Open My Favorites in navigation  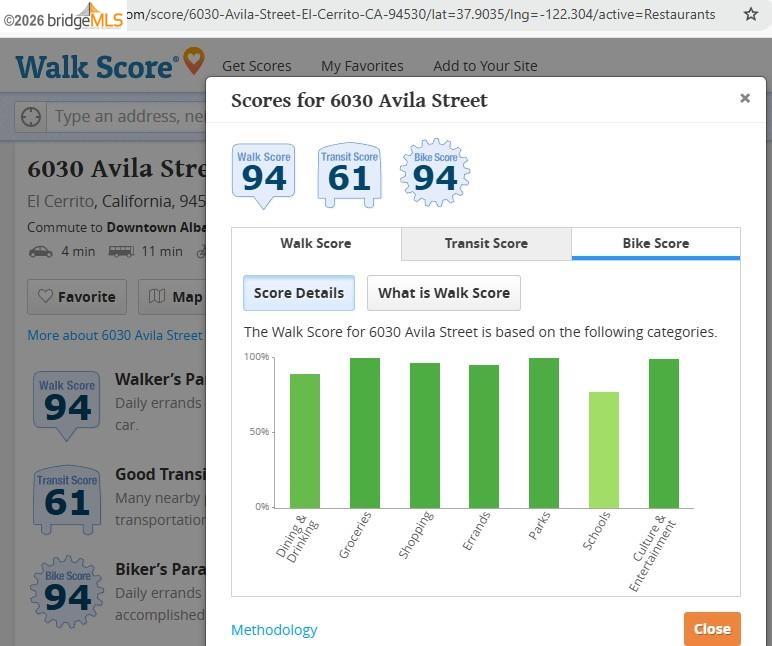(362, 66)
